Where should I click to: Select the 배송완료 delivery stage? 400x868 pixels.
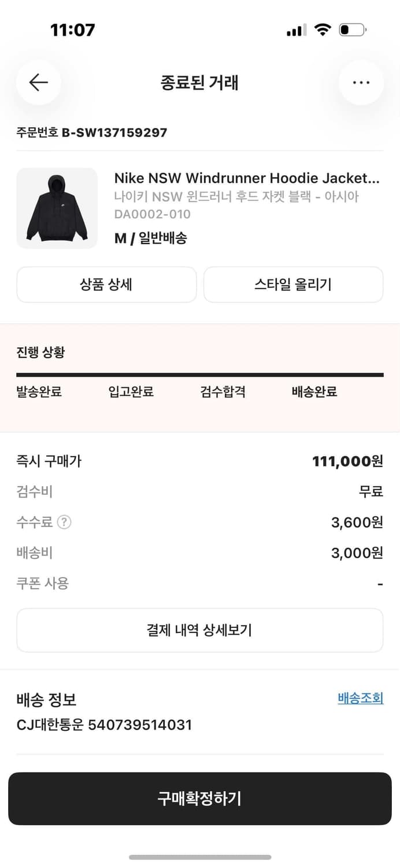313,392
